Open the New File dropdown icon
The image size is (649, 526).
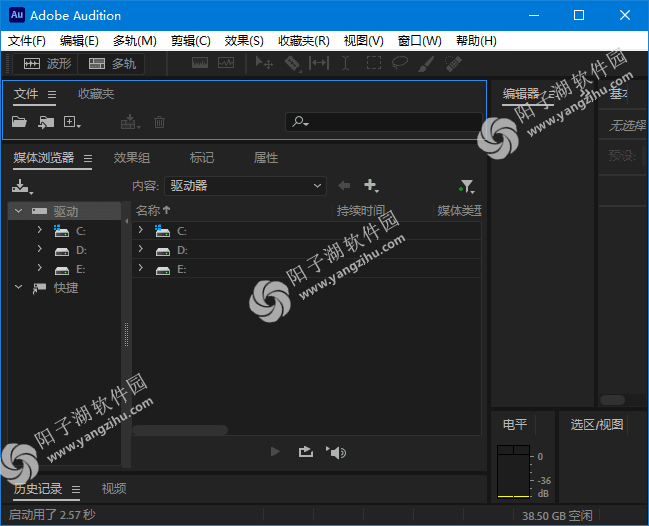pyautogui.click(x=72, y=122)
